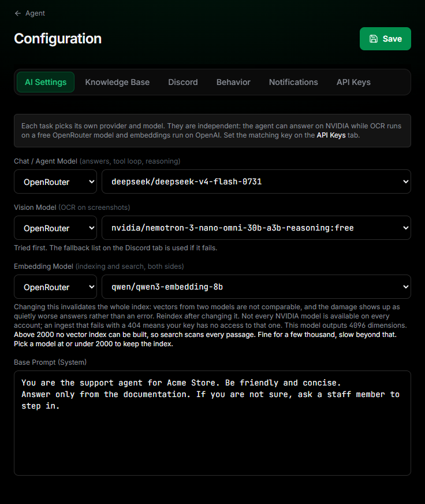The width and height of the screenshot is (425, 504).
Task: Open Chat / Agent Model provider dropdown
Action: [x=55, y=181]
